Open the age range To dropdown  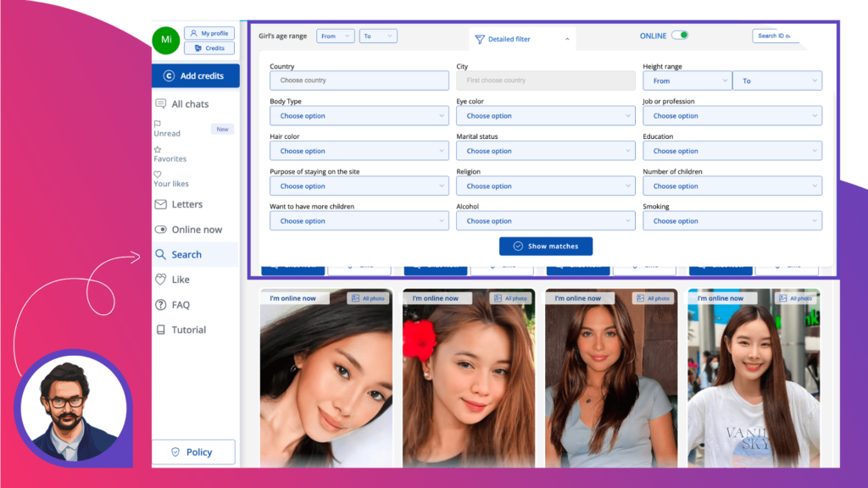click(x=378, y=36)
